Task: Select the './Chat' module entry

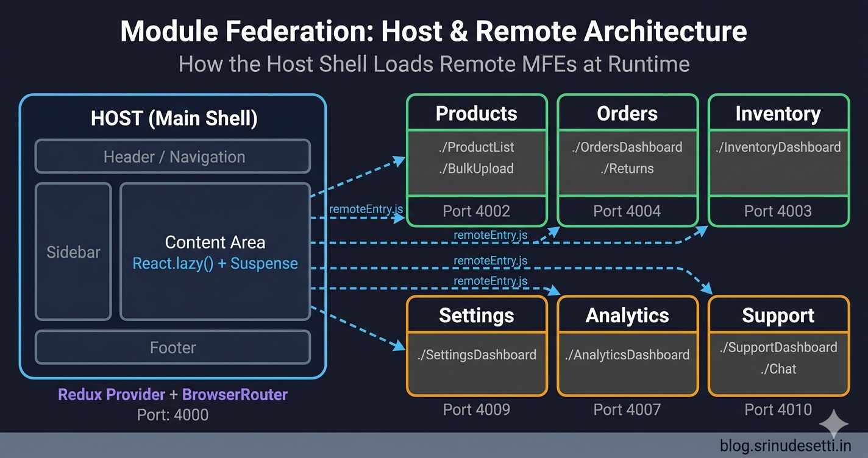Action: coord(778,369)
